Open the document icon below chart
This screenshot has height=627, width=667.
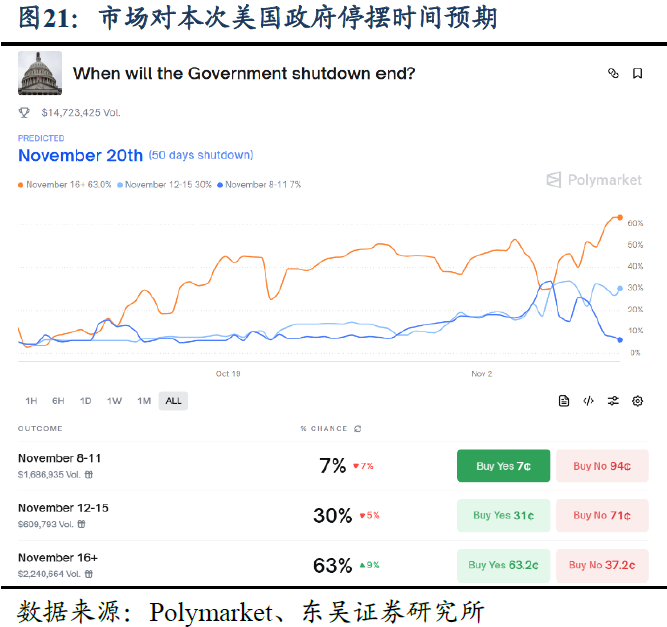click(564, 401)
